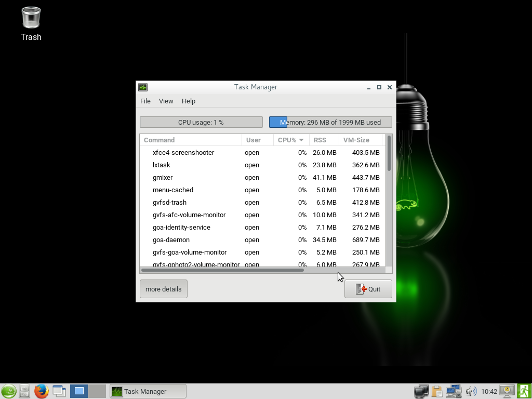Launch the file manager from taskbar
Screen dimensions: 532x399
(x=24, y=391)
